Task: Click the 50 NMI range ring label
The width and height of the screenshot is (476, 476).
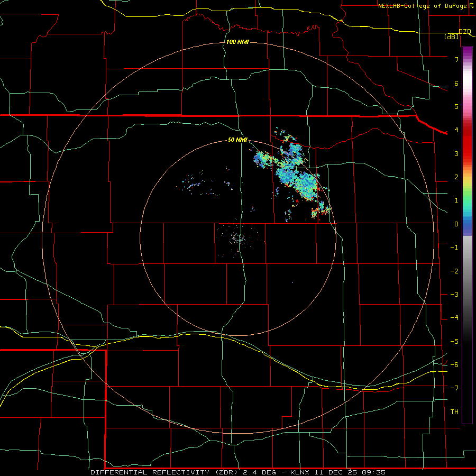Action: [237, 140]
